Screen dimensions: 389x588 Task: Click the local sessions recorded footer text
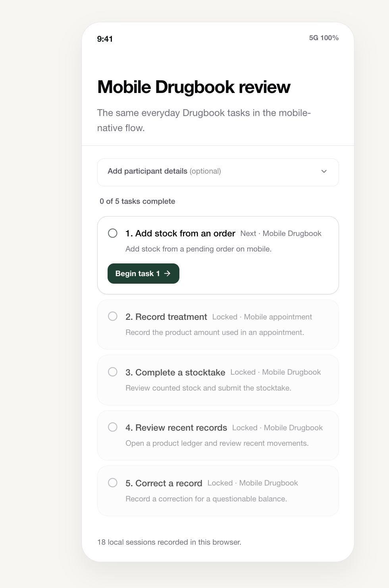click(x=169, y=542)
